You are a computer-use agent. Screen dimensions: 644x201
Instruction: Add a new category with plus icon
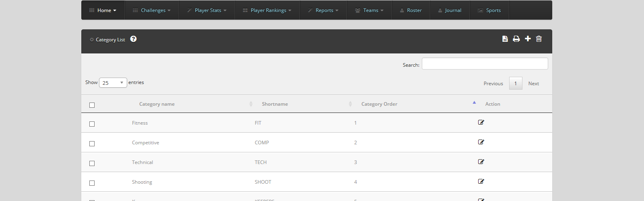[528, 39]
